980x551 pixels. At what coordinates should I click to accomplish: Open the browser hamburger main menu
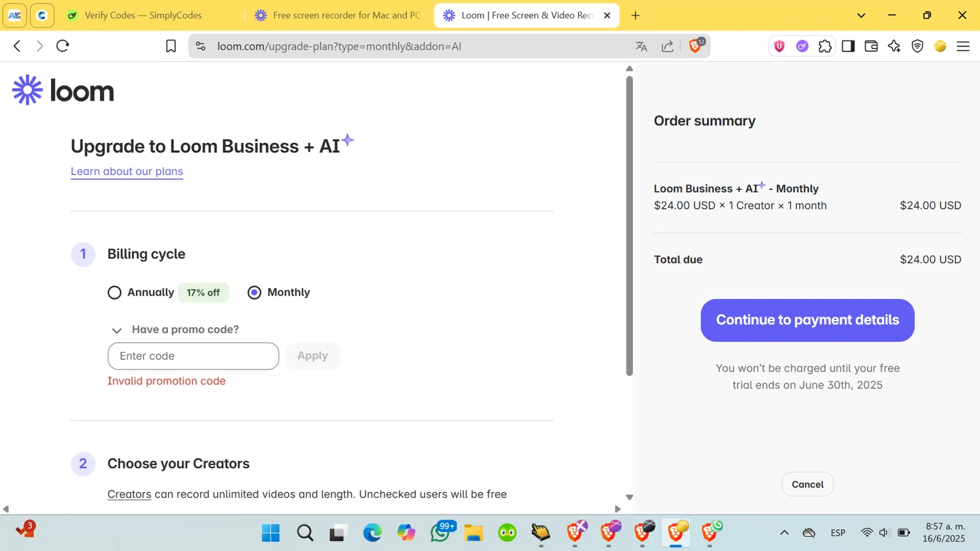tap(963, 46)
